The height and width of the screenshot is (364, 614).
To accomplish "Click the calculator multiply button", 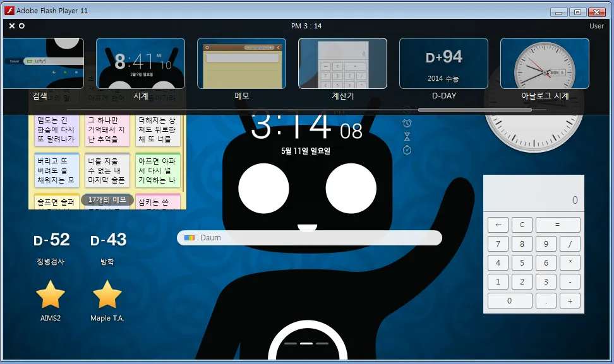I will (x=570, y=262).
